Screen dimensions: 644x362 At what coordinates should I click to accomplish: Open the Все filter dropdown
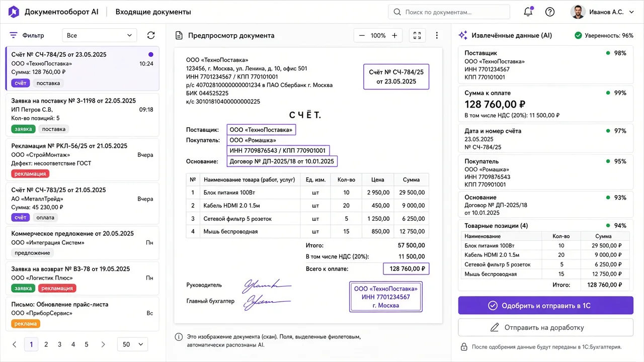[100, 35]
